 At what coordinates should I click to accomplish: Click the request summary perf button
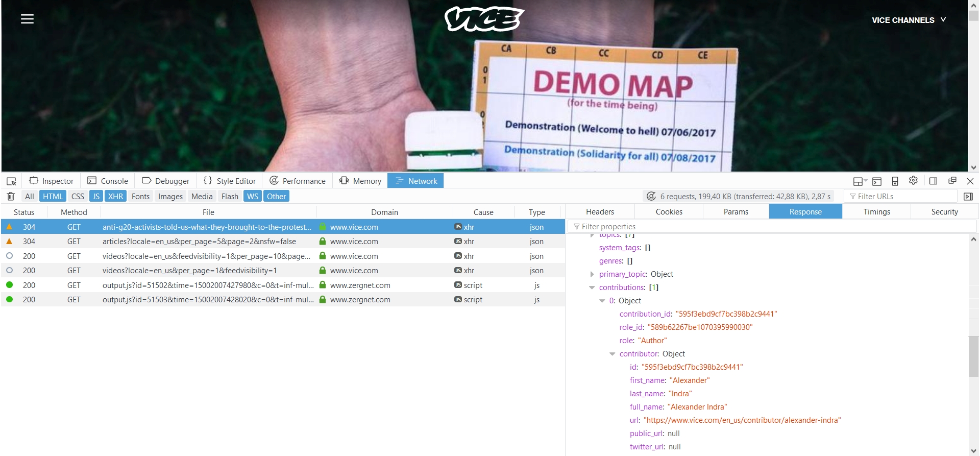pyautogui.click(x=738, y=197)
